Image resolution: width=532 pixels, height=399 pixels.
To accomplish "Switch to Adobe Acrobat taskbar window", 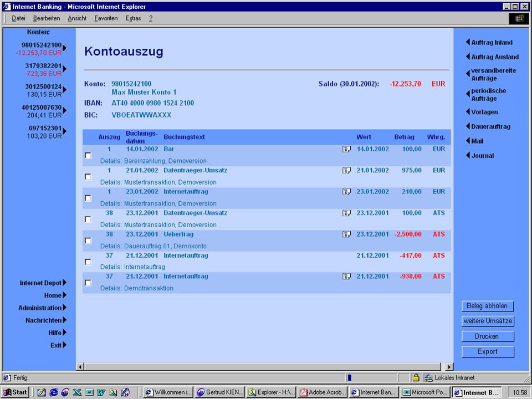I will 323,392.
